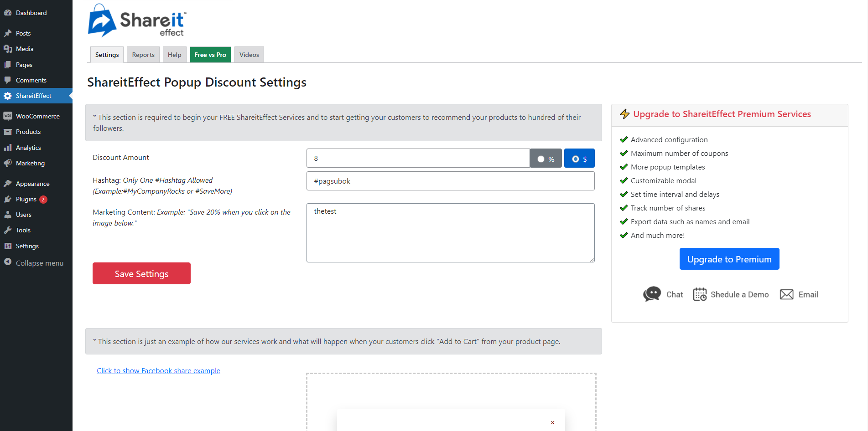Collapse the admin sidebar menu

click(x=36, y=263)
